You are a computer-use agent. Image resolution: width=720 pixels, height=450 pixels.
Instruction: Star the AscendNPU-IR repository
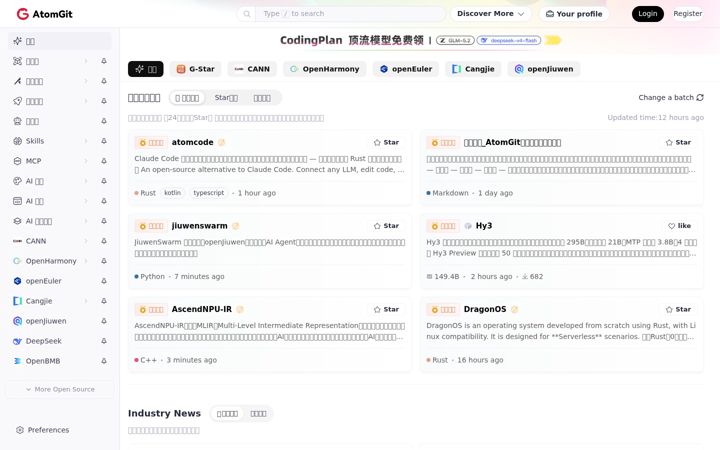click(386, 309)
